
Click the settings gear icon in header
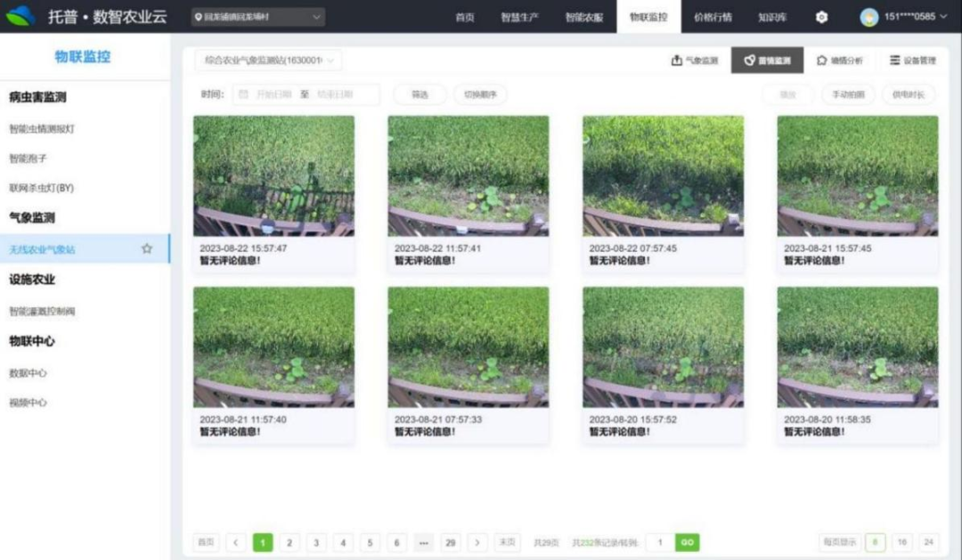pos(821,17)
